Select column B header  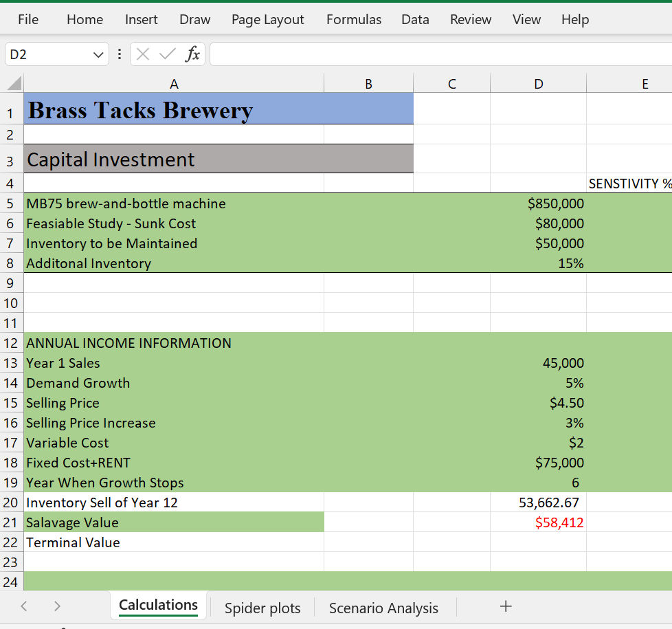[x=368, y=83]
